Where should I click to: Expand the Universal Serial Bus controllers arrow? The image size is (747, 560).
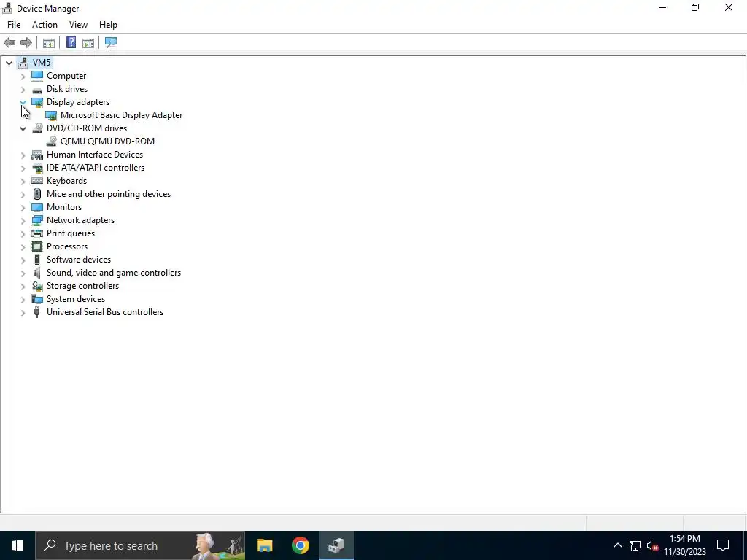pyautogui.click(x=23, y=312)
